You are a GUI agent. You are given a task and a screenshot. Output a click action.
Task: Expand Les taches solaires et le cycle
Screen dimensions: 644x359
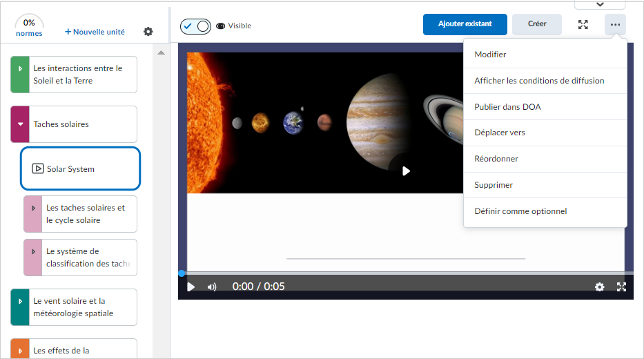tap(33, 208)
